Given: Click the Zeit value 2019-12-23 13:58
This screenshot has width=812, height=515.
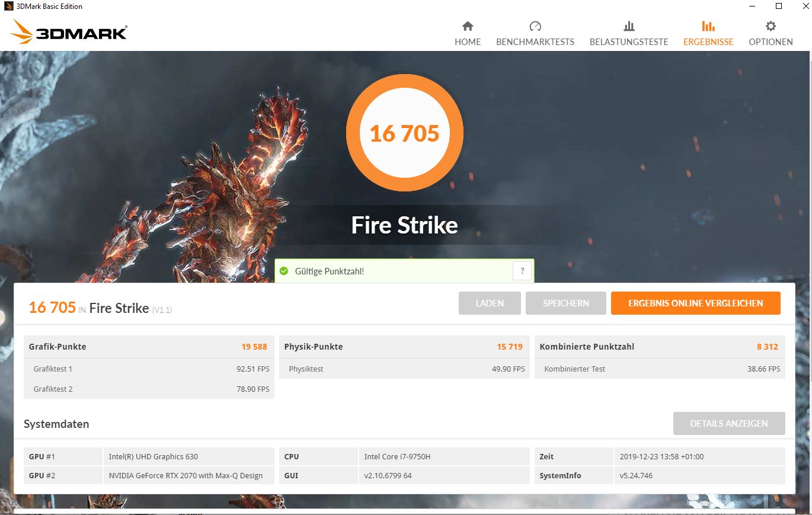Looking at the screenshot, I should [x=661, y=456].
